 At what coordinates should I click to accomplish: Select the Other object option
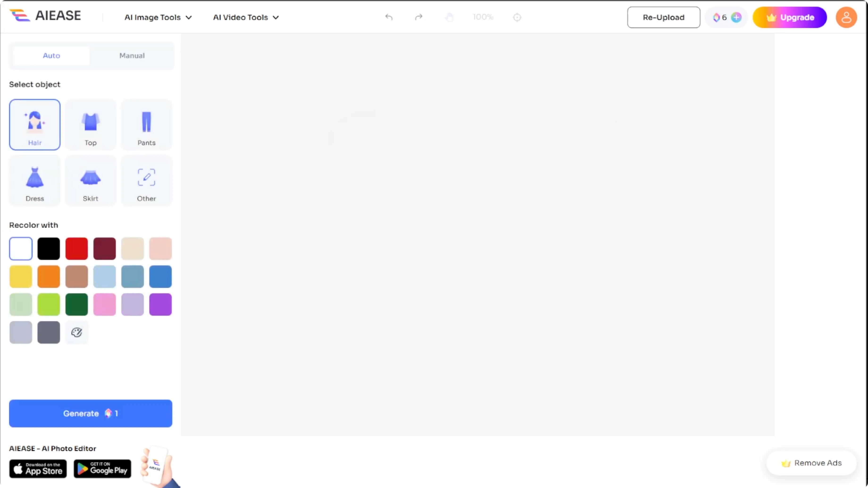point(146,181)
